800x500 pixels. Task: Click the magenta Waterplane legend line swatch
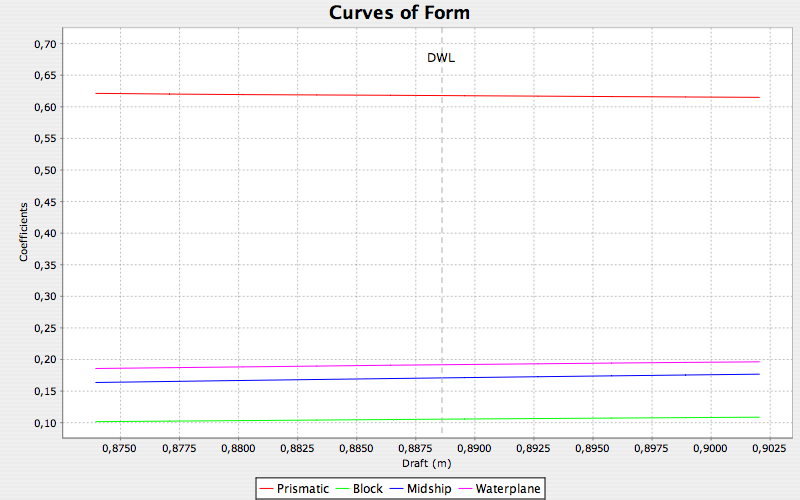(465, 488)
